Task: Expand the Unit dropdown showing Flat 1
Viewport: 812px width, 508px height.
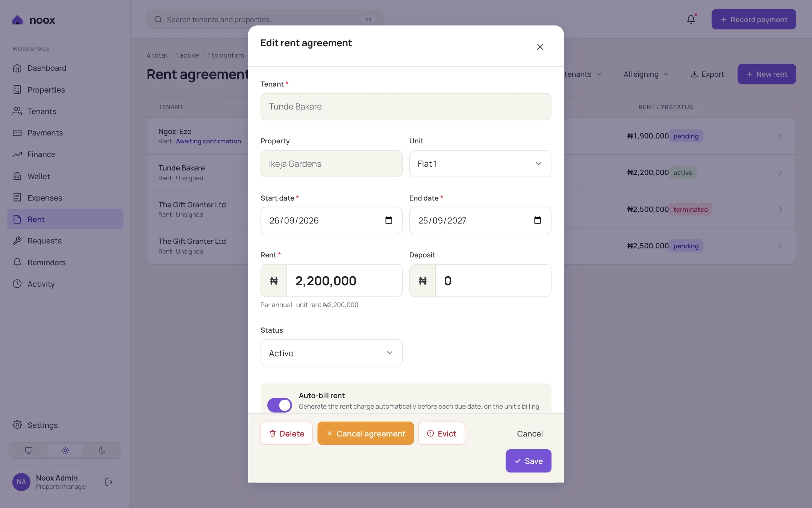Action: (480, 164)
